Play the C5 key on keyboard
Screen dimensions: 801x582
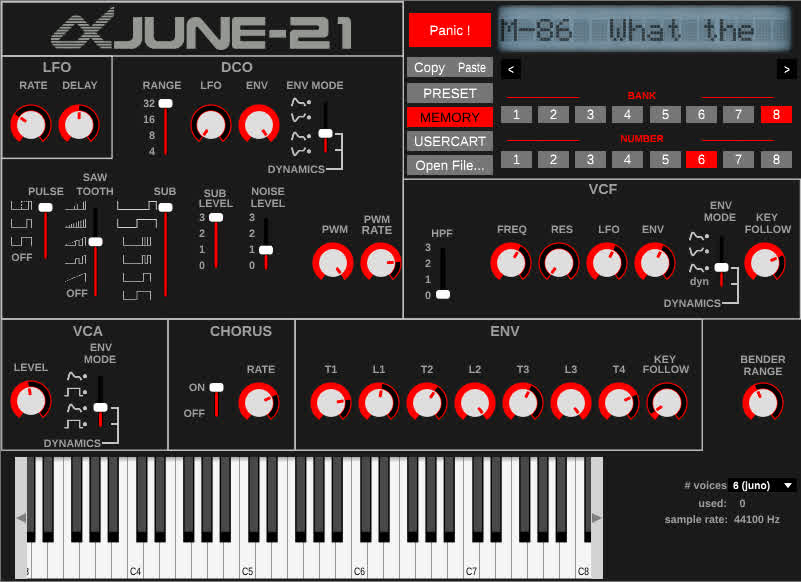coord(249,560)
